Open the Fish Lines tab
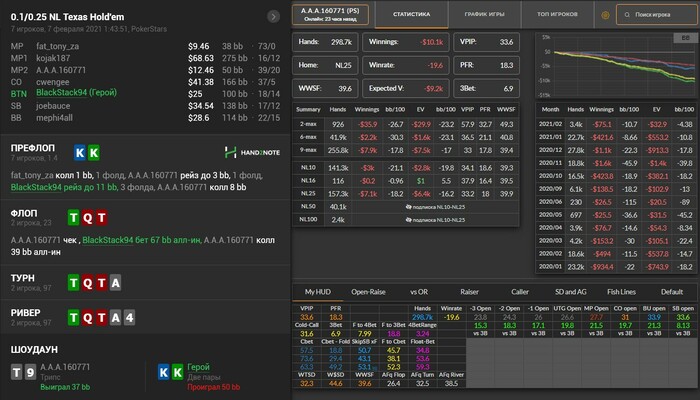The image size is (700, 400). click(x=621, y=292)
